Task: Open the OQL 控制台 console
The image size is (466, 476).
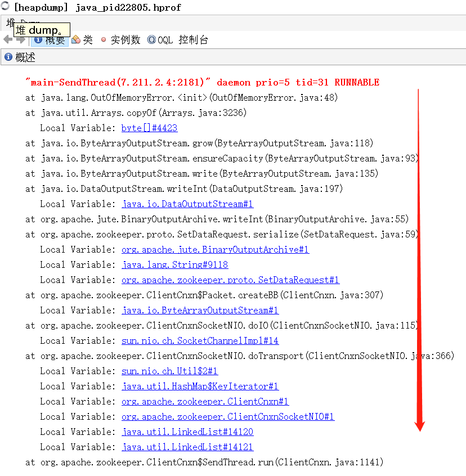Action: 178,40
